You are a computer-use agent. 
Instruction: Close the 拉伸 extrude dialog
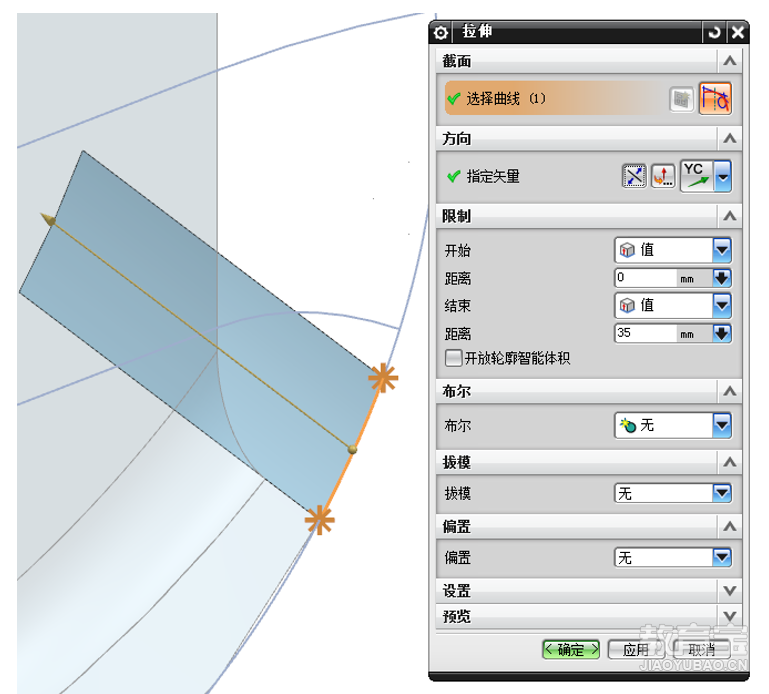click(x=737, y=33)
